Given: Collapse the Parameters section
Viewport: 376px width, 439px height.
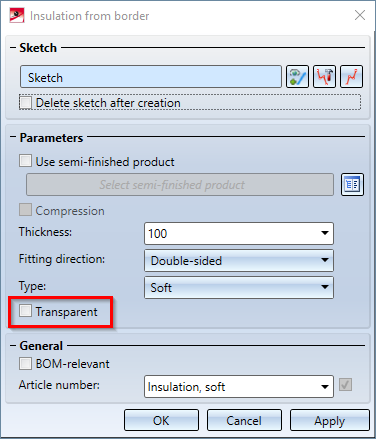Looking at the screenshot, I should 13,137.
